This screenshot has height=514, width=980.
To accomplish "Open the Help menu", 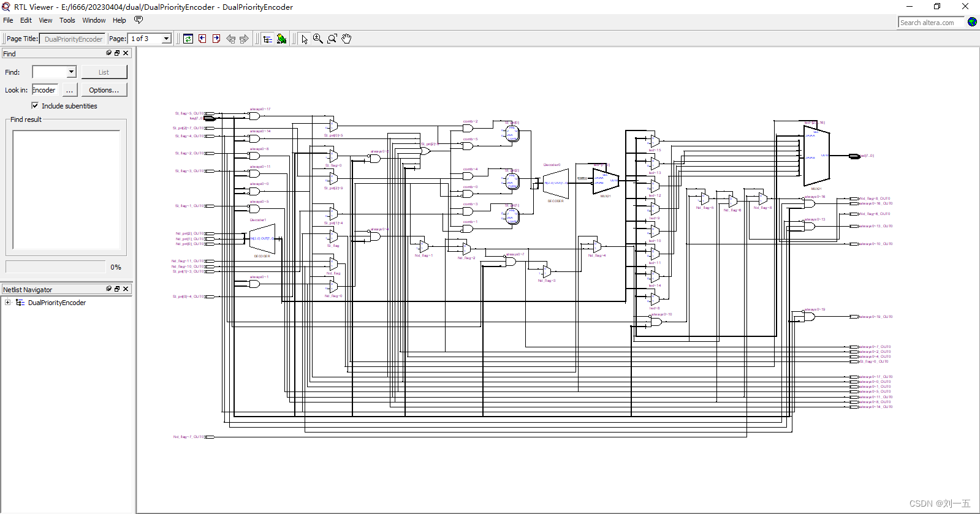I will pyautogui.click(x=119, y=20).
